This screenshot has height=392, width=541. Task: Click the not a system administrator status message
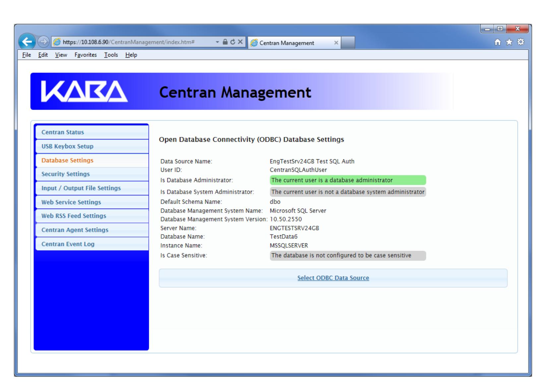(348, 192)
